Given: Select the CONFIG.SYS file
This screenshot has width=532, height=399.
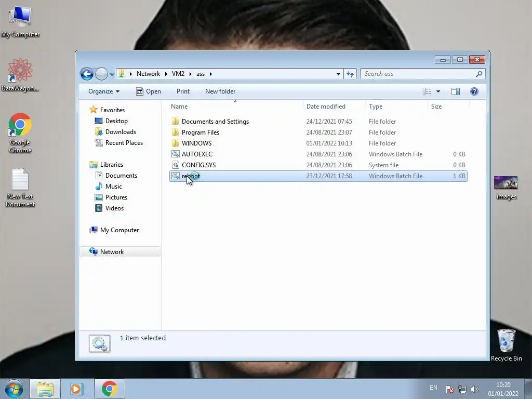Looking at the screenshot, I should point(198,165).
